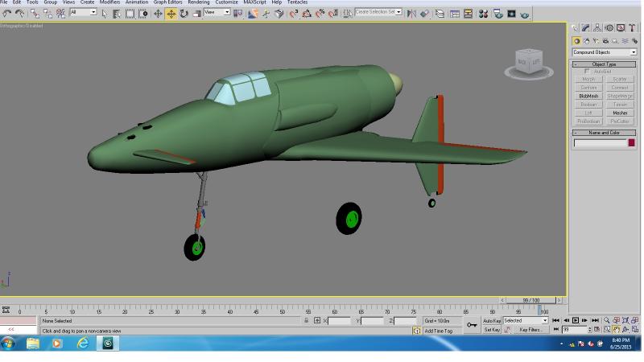The image size is (644, 362).
Task: Collapse the Object Type rollout
Action: click(604, 64)
